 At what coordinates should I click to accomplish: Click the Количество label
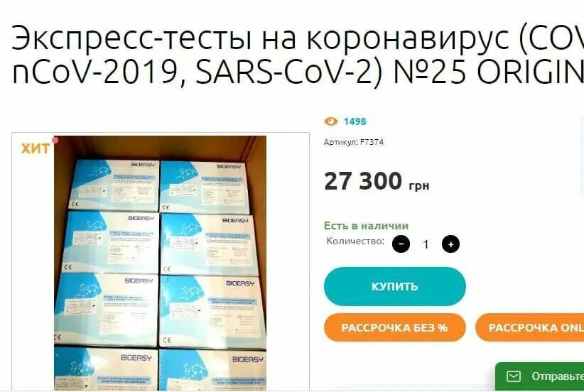tap(355, 241)
